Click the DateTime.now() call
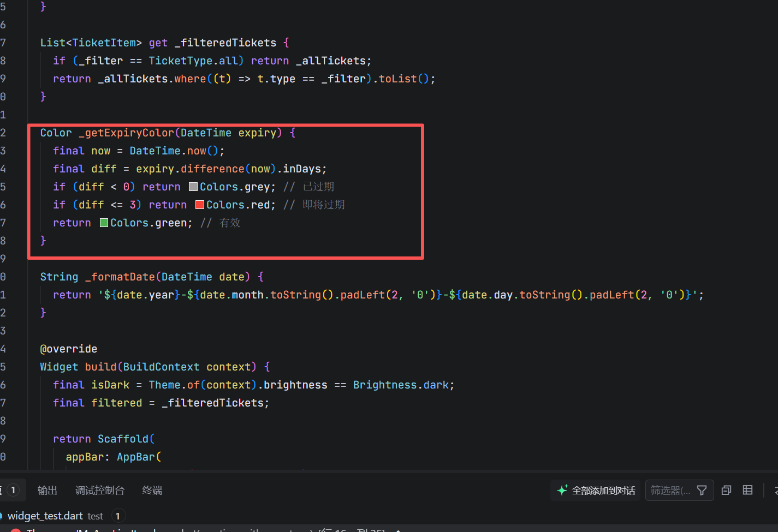The image size is (778, 532). click(174, 151)
